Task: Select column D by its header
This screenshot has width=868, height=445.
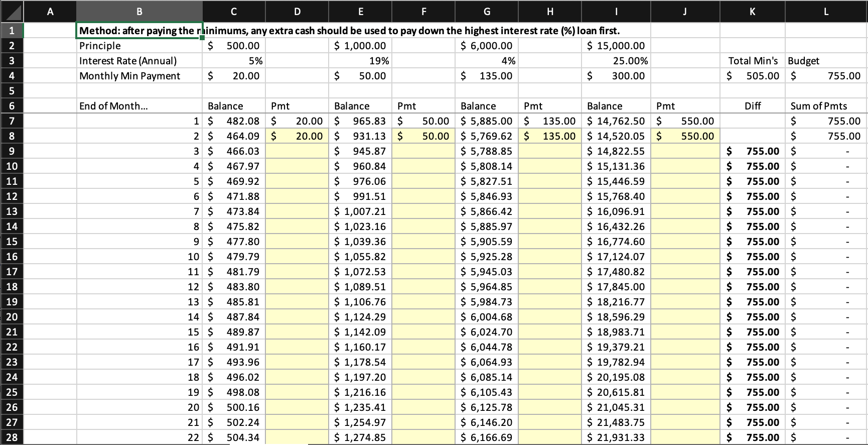Action: 297,12
